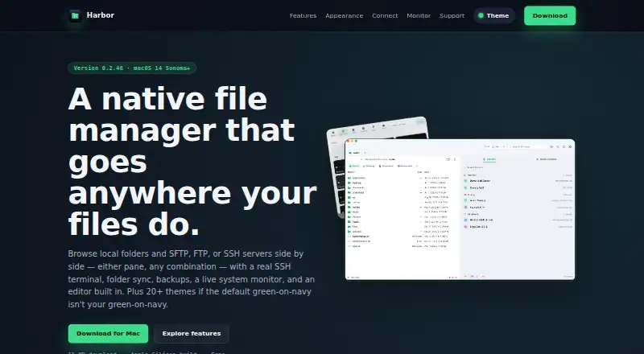Click the headline 'A native file manager'

(x=192, y=162)
